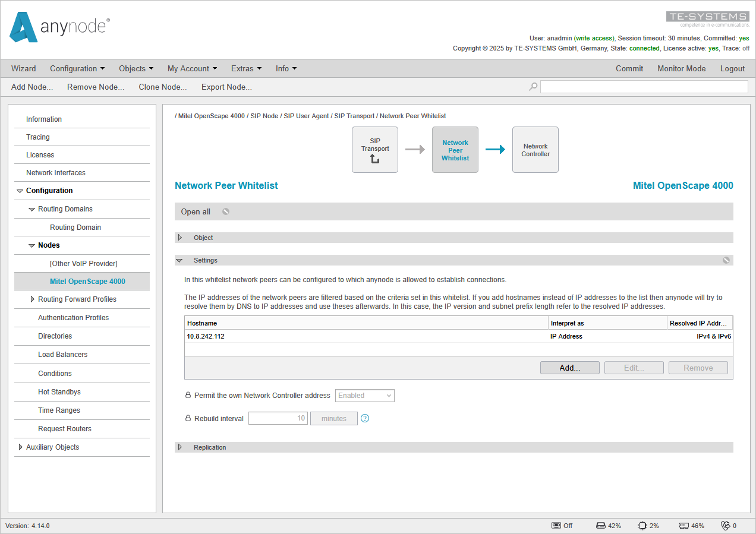
Task: Switch to Monitor Mode
Action: pyautogui.click(x=681, y=68)
